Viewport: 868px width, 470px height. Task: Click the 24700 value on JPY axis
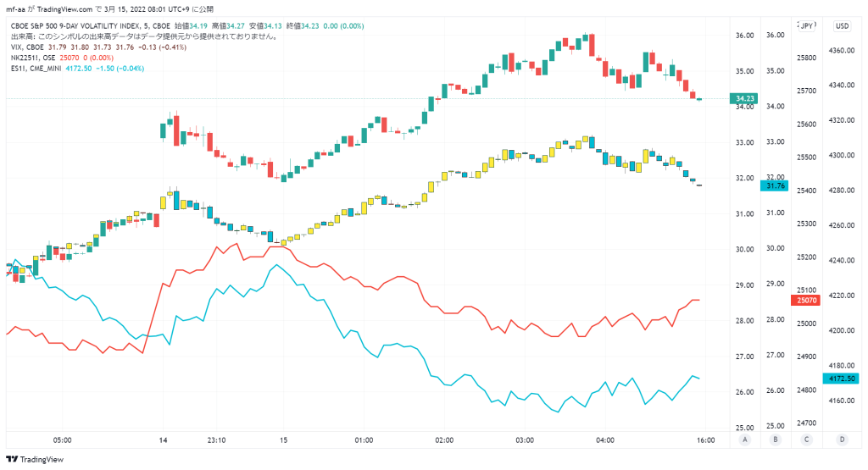click(x=806, y=423)
